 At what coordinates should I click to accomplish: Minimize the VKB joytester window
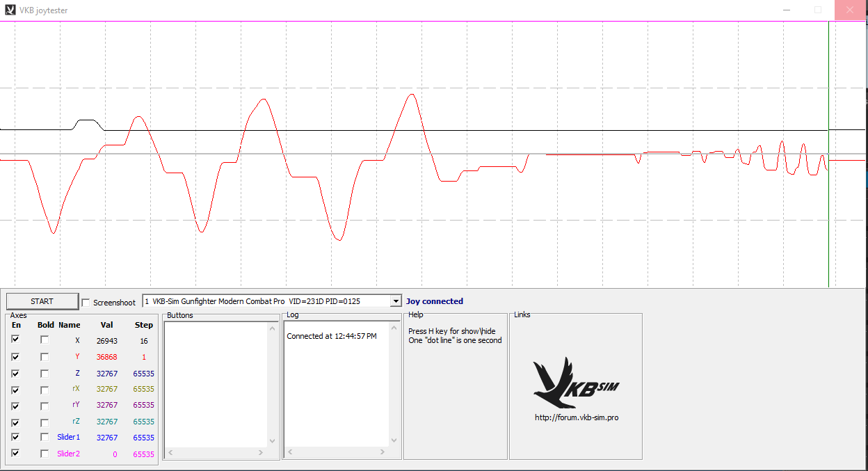click(x=786, y=10)
